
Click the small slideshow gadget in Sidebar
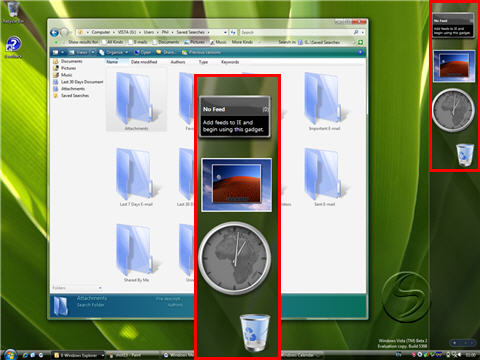click(454, 66)
